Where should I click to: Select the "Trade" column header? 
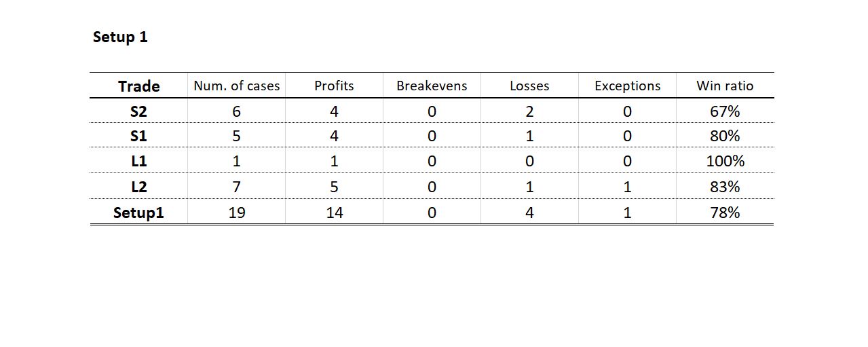138,86
